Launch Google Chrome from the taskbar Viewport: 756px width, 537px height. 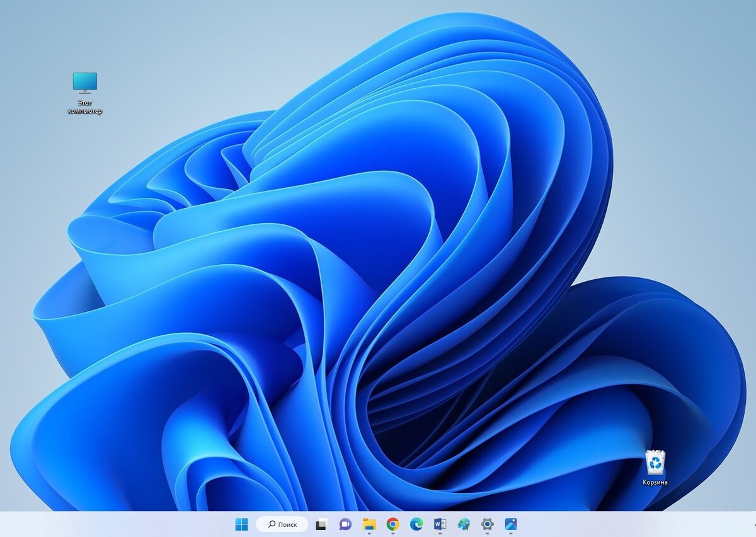[x=392, y=524]
